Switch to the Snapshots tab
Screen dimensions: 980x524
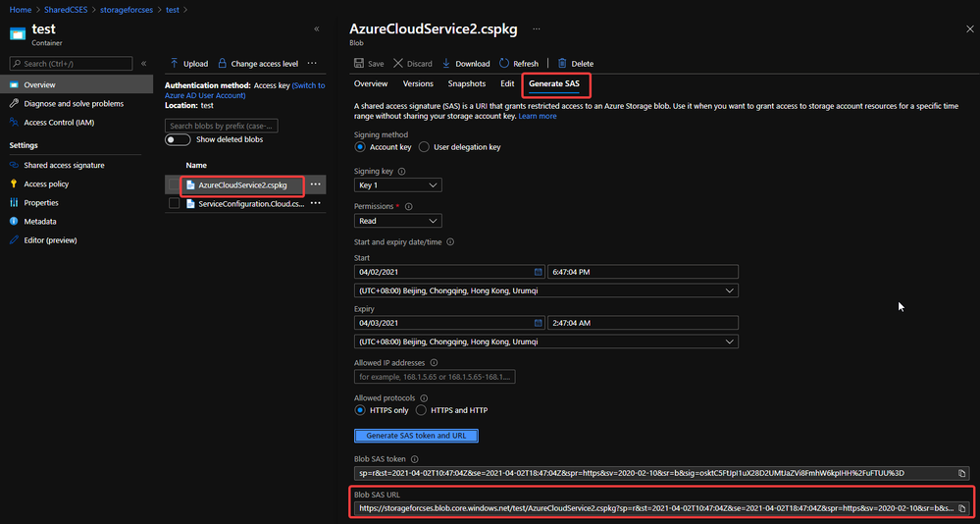467,83
